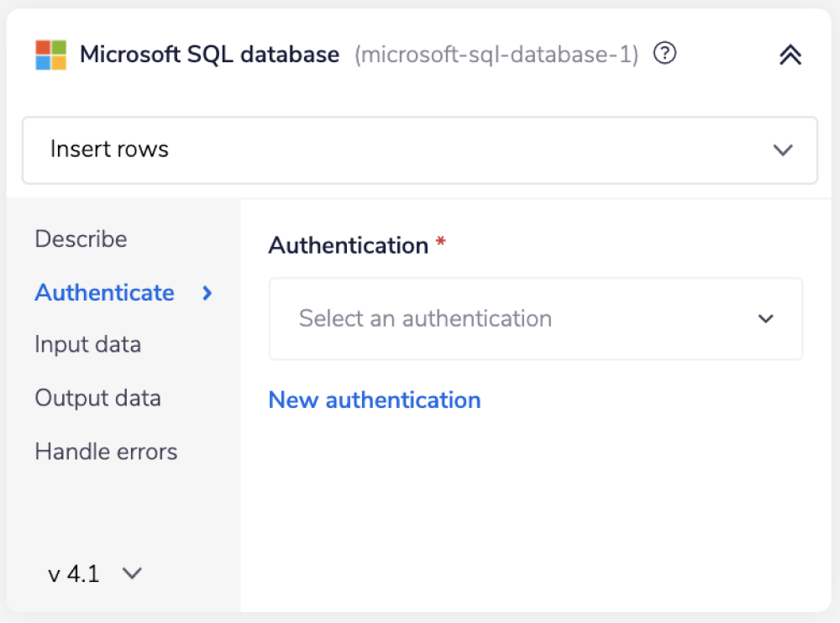840x623 pixels.
Task: Click the New authentication link
Action: (x=374, y=400)
